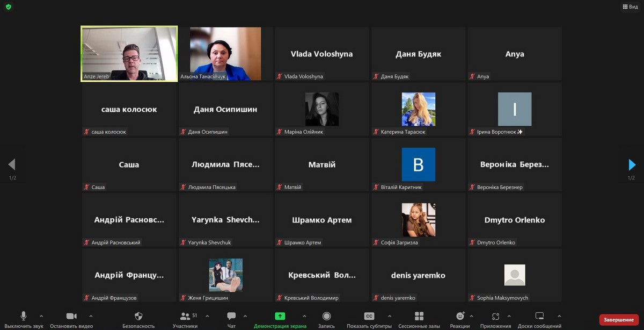Screen dimensions: 644x330
Task: Open the Security (Безопасность) shield icon
Action: tap(138, 316)
